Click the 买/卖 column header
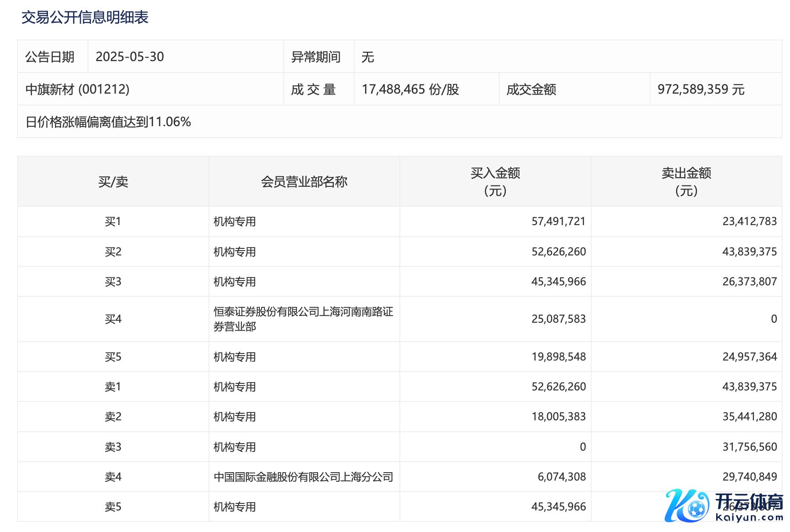Viewport: 790px width, 532px height. click(113, 182)
